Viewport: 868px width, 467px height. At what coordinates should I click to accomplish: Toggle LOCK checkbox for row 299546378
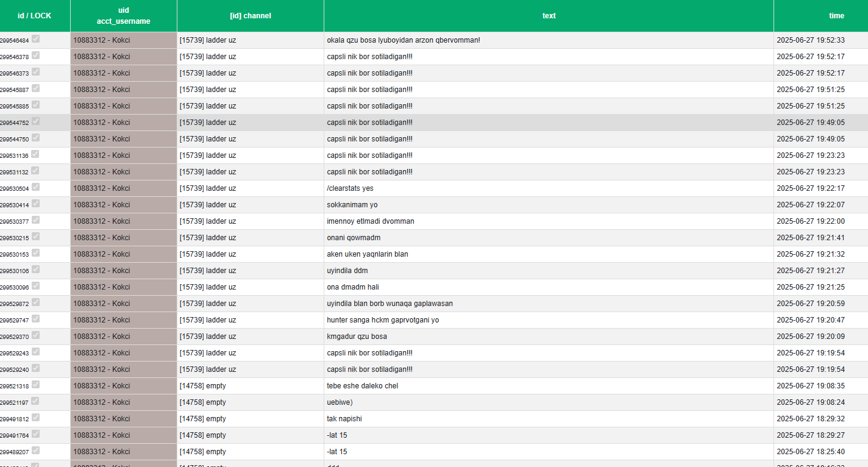click(36, 55)
